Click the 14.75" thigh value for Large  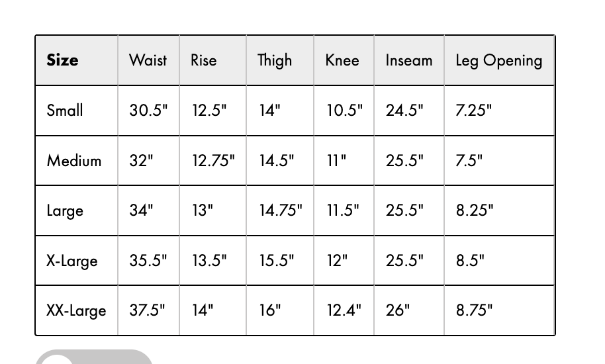[x=281, y=210]
